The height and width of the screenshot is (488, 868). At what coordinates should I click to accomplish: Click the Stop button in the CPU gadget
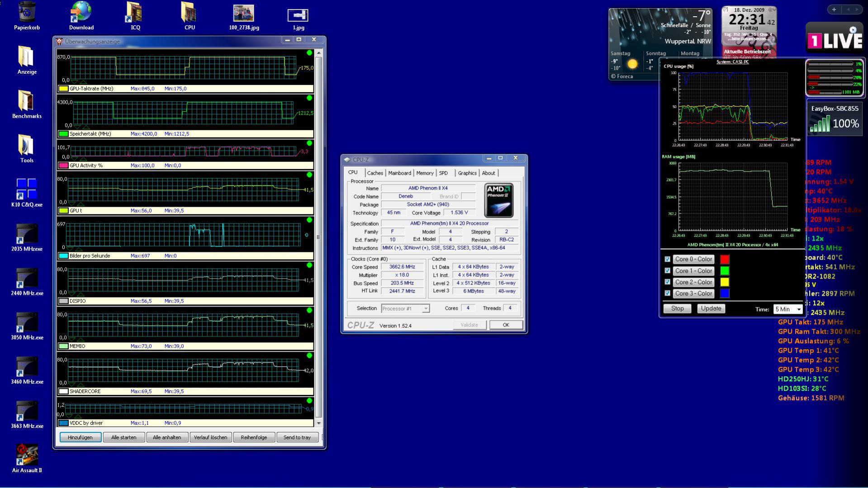(x=677, y=308)
